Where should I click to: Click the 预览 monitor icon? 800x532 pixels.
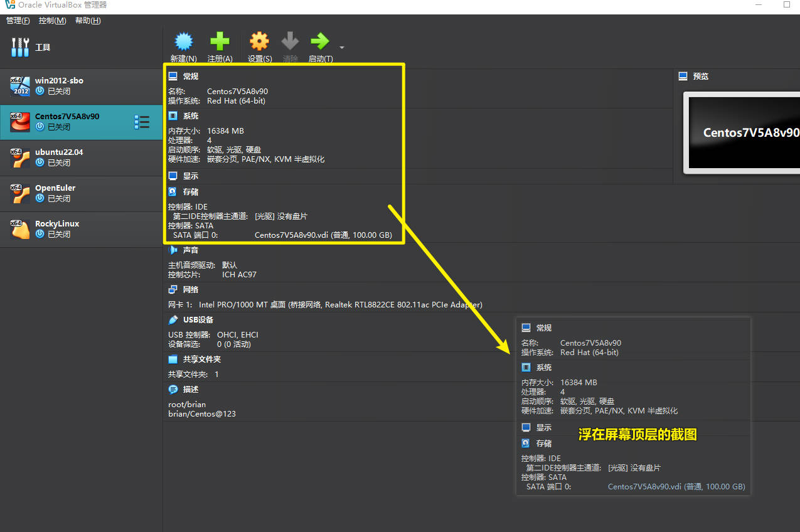tap(683, 76)
